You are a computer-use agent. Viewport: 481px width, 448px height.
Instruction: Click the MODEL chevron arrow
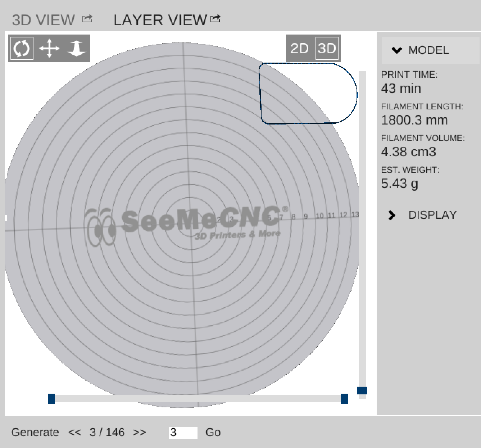coord(396,50)
